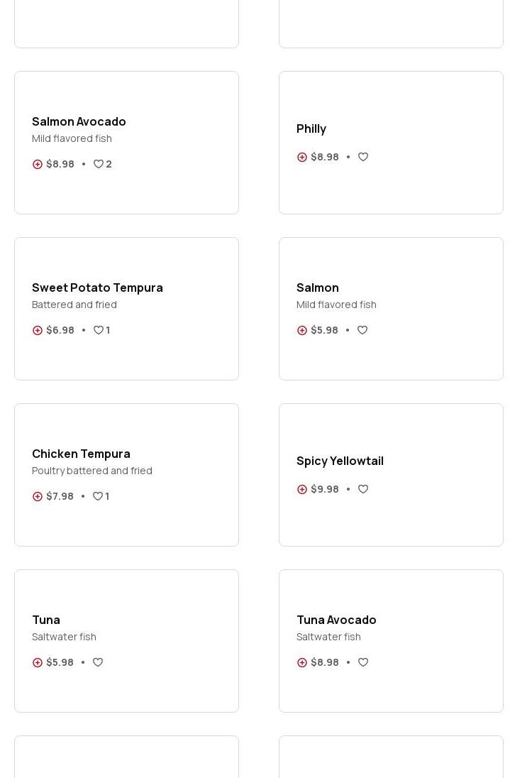Add Tuna roll using plus icon
The height and width of the screenshot is (778, 532).
[38, 662]
